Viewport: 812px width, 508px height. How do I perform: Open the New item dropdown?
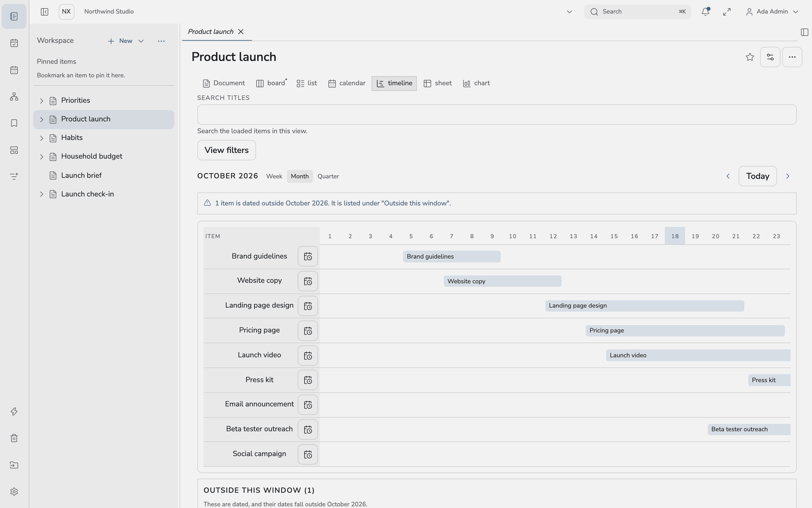125,41
